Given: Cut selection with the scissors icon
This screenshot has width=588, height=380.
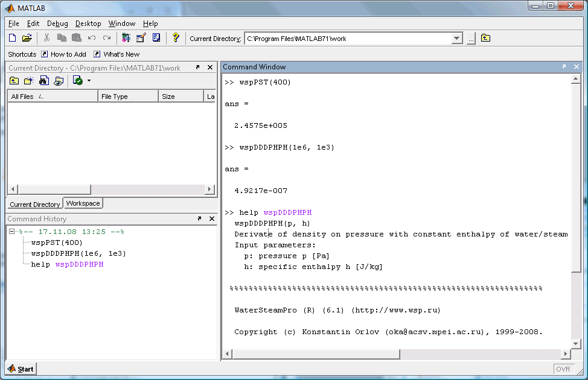Looking at the screenshot, I should tap(46, 38).
